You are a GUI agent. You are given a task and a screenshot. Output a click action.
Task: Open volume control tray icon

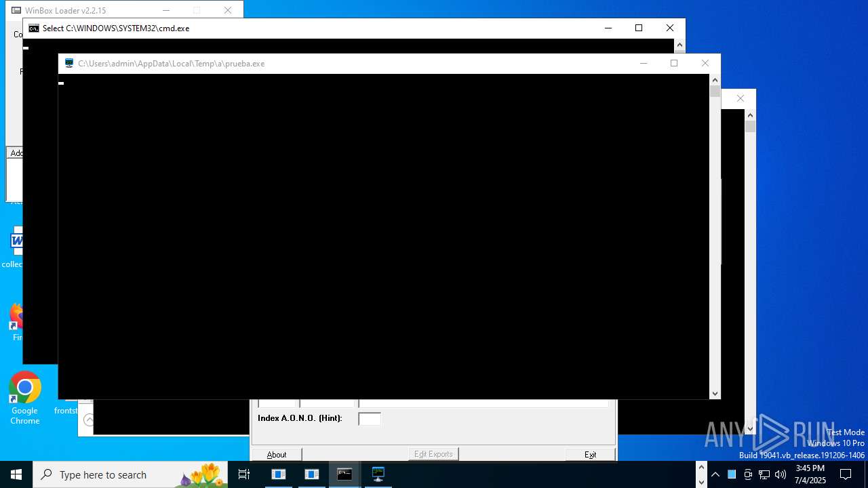tap(781, 474)
